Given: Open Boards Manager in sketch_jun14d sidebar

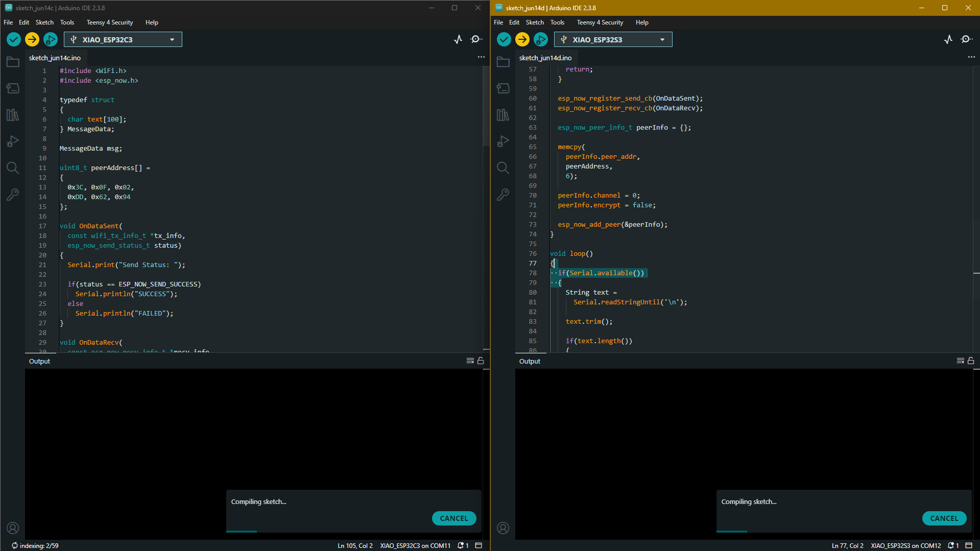Looking at the screenshot, I should pos(503,88).
